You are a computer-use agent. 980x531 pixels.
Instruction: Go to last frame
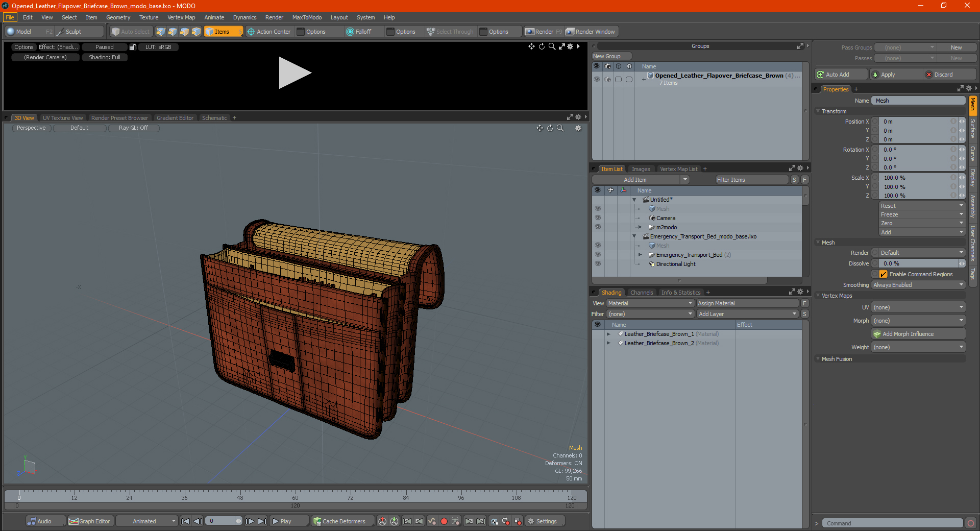click(x=262, y=521)
